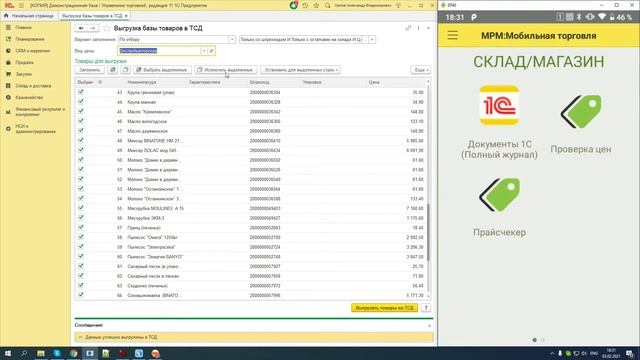Go forward with the right arrow button
This screenshot has width=640, height=360.
pos(93,28)
